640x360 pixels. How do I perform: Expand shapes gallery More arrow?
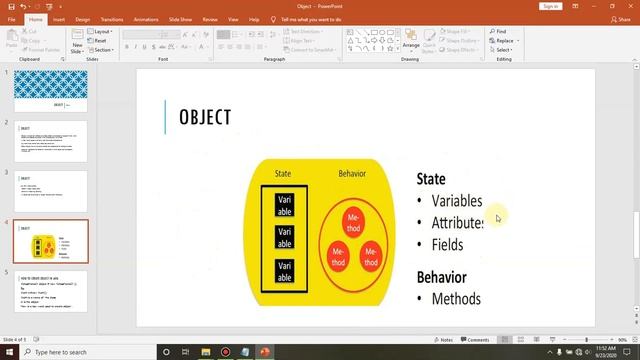click(x=398, y=49)
